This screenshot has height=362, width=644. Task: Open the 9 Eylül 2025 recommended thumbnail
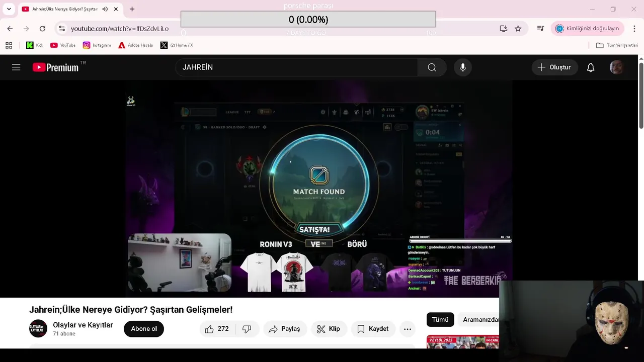pyautogui.click(x=463, y=342)
